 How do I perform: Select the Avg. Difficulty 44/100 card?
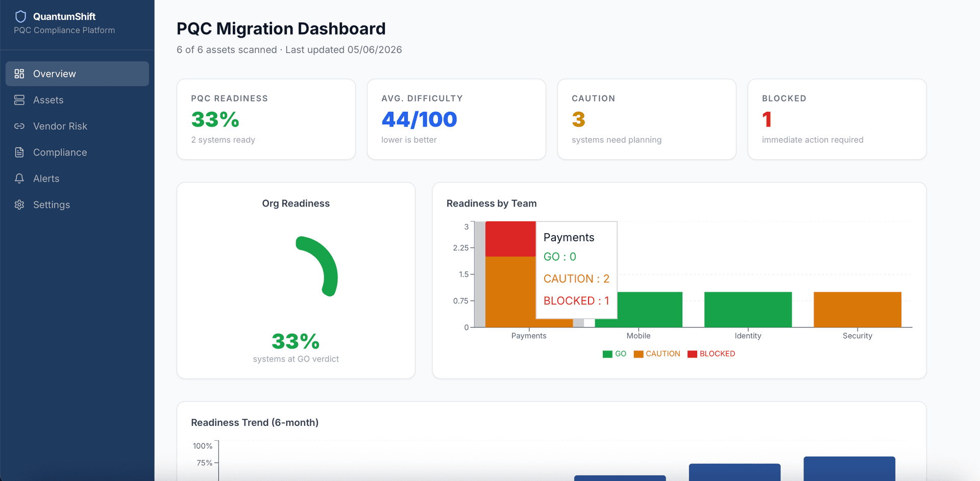click(x=456, y=119)
